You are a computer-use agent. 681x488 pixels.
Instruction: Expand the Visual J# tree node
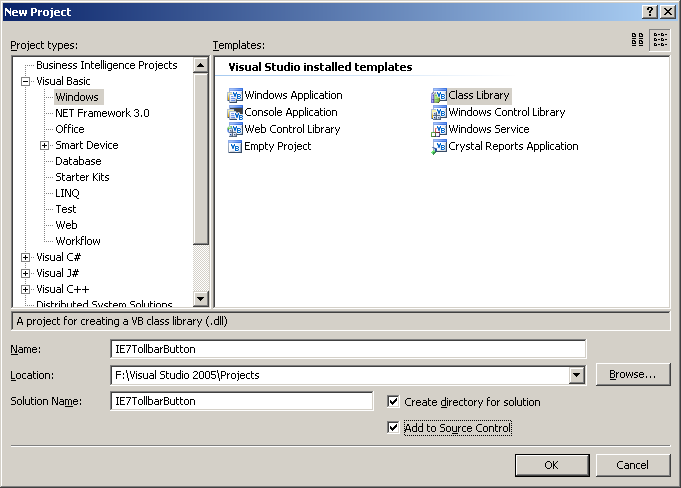point(26,274)
